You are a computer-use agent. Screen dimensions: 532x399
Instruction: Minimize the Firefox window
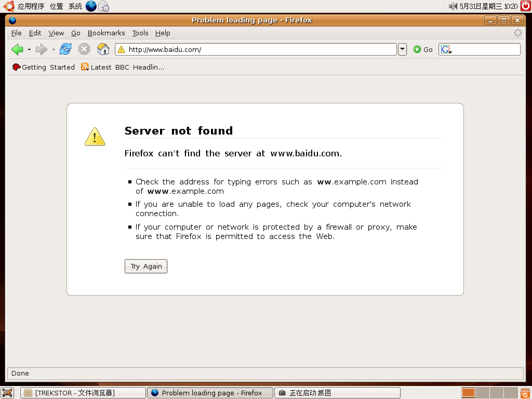[490, 20]
